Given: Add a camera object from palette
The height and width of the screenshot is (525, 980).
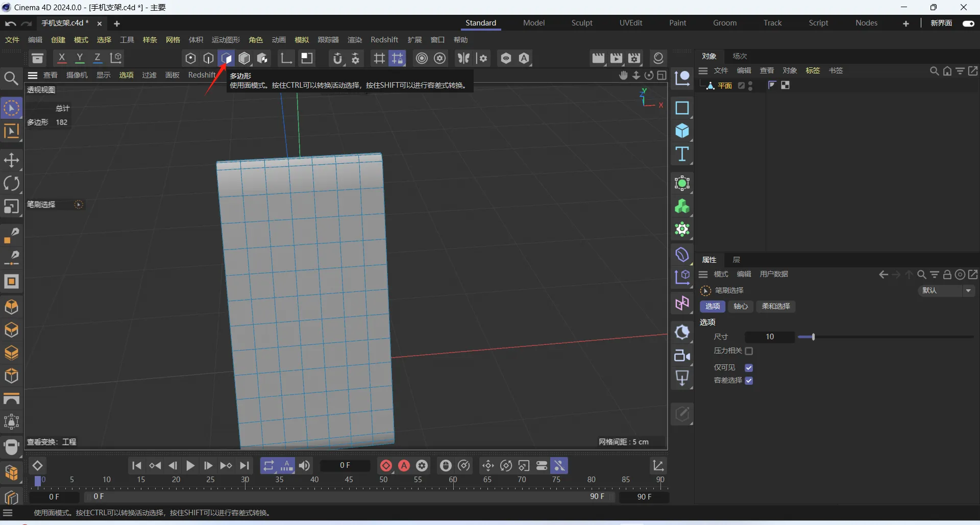Looking at the screenshot, I should 682,356.
